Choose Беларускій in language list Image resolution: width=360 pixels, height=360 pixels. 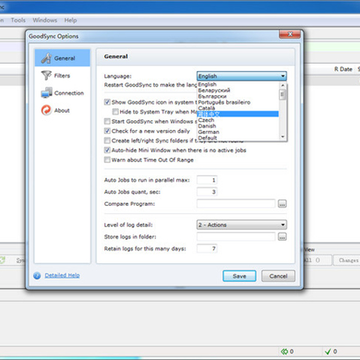click(238, 90)
